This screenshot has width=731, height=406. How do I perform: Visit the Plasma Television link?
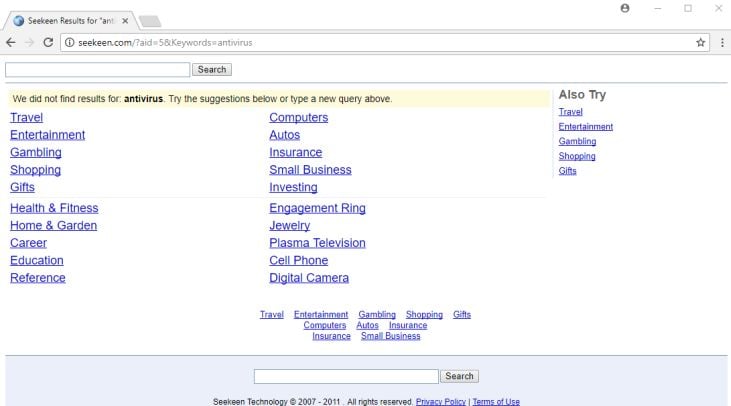tap(317, 243)
